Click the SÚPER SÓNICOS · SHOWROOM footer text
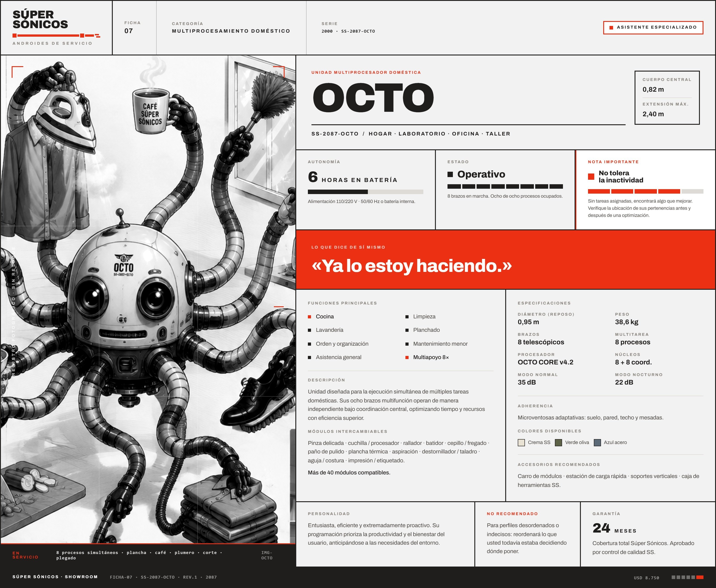Image resolution: width=716 pixels, height=588 pixels. (55, 577)
